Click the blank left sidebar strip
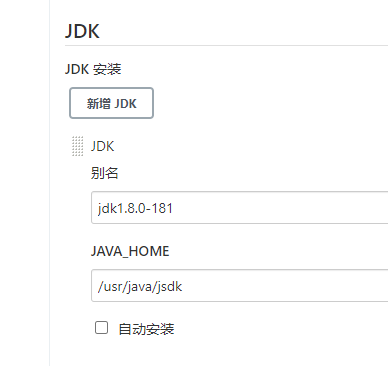Viewport: 388px width, 366px height. point(25,183)
